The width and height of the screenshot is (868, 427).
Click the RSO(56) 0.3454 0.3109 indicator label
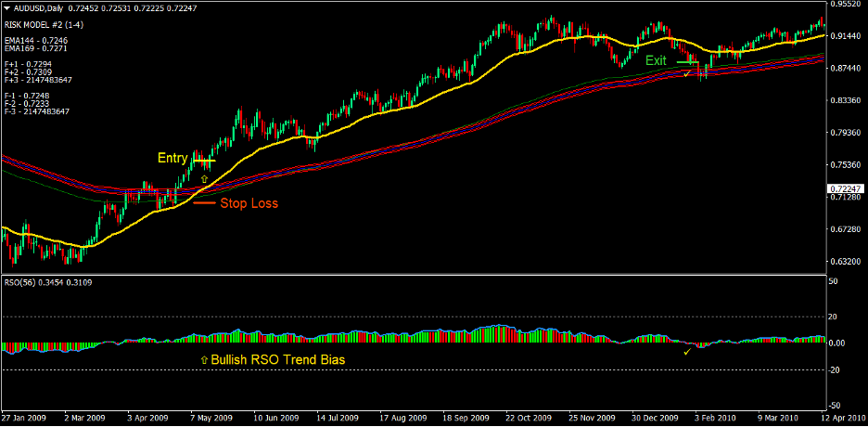tap(48, 283)
